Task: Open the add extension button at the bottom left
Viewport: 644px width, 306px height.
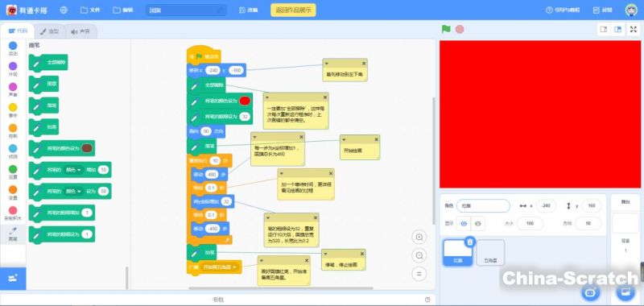Action: 13,279
